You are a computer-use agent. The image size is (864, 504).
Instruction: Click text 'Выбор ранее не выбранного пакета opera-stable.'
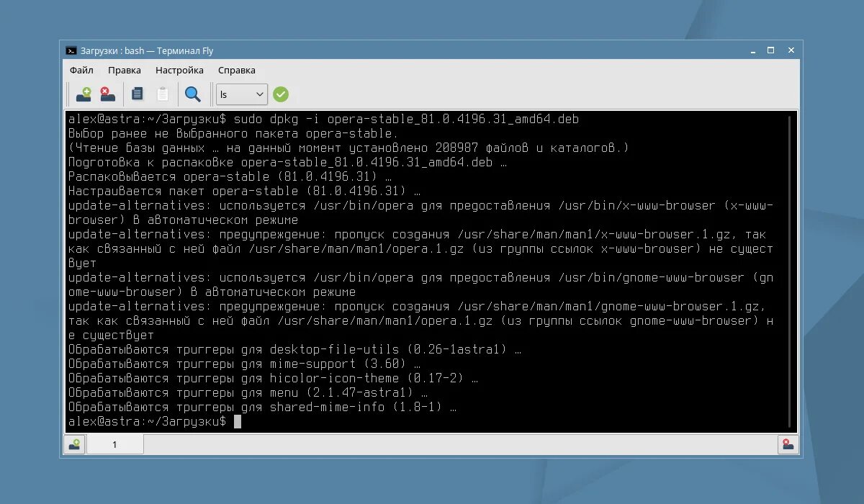[x=233, y=133]
